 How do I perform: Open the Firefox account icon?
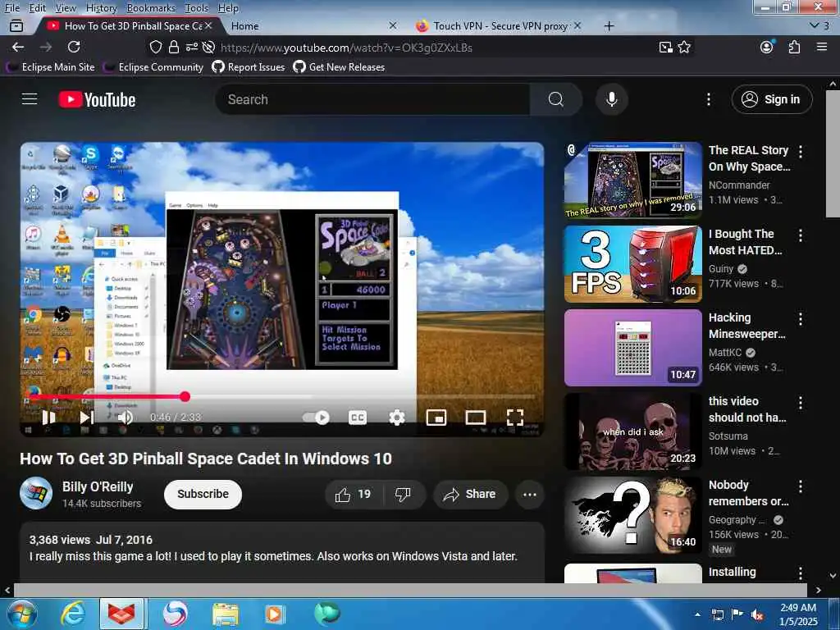(x=767, y=47)
